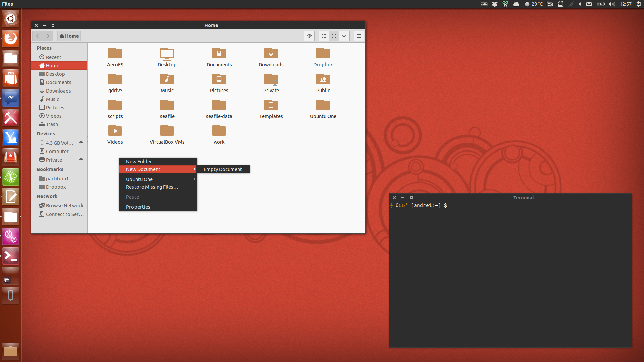Select the gdrive folder
This screenshot has height=362, width=644.
click(x=115, y=79)
